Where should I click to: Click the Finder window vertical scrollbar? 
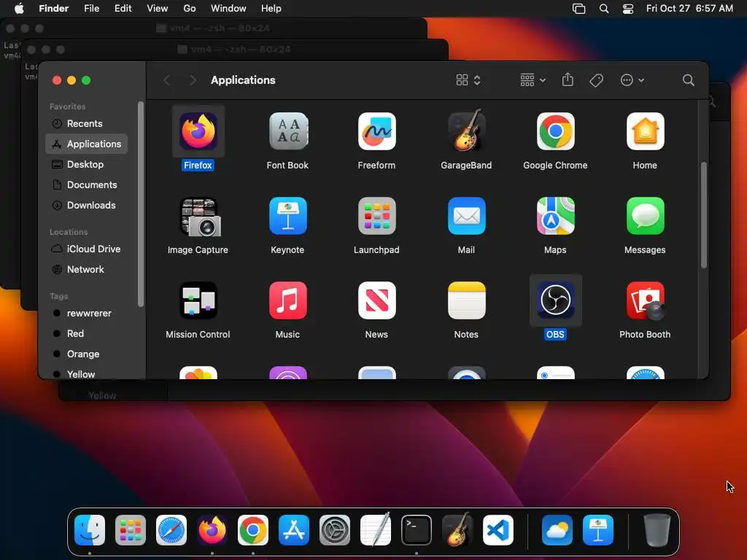click(x=704, y=215)
